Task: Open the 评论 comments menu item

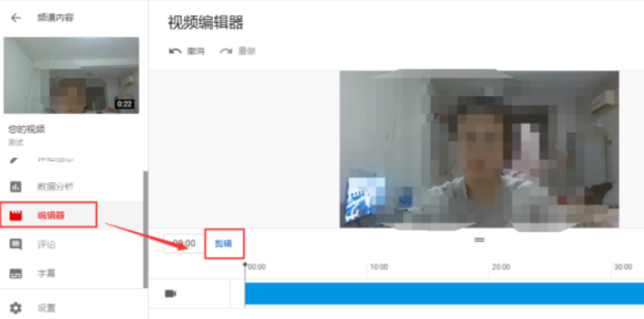Action: (x=72, y=245)
